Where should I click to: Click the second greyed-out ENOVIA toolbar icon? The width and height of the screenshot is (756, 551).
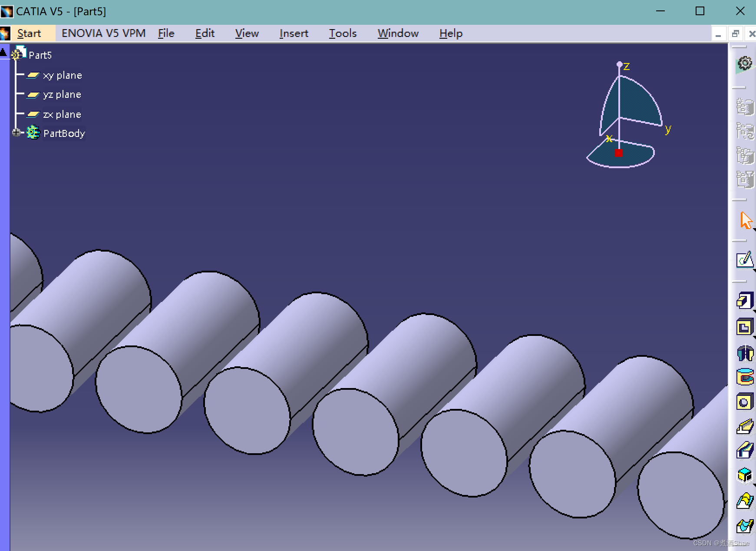point(745,131)
